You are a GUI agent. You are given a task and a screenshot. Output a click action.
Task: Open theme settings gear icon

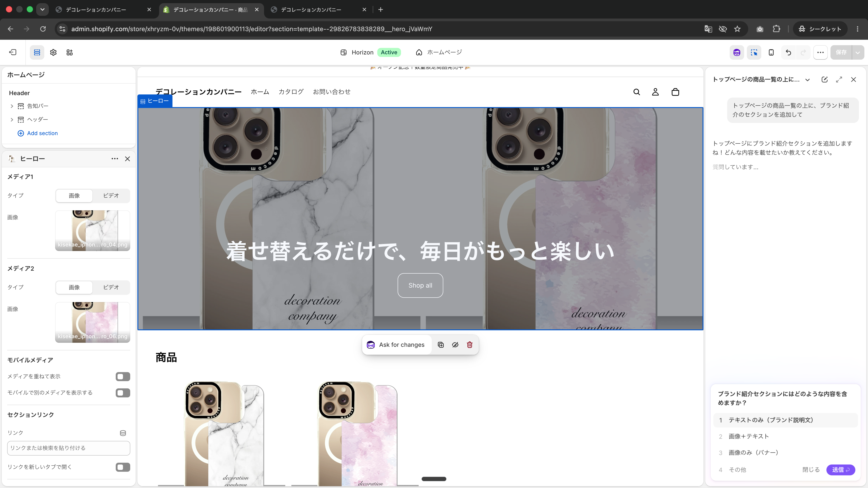(53, 52)
